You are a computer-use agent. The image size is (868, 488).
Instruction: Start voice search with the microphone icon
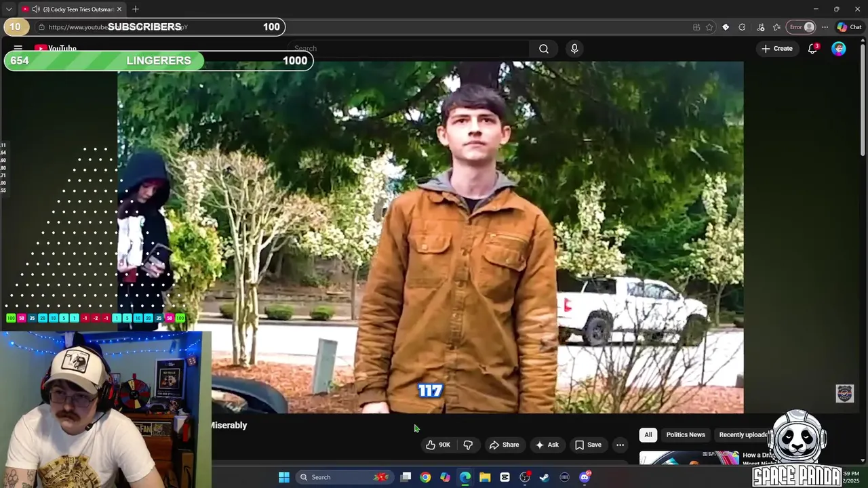point(574,49)
